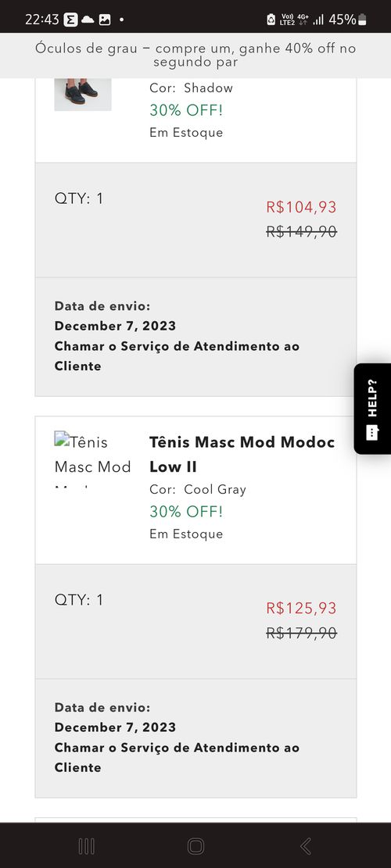Open the eyeglasses 40% off promo banner

pyautogui.click(x=195, y=55)
